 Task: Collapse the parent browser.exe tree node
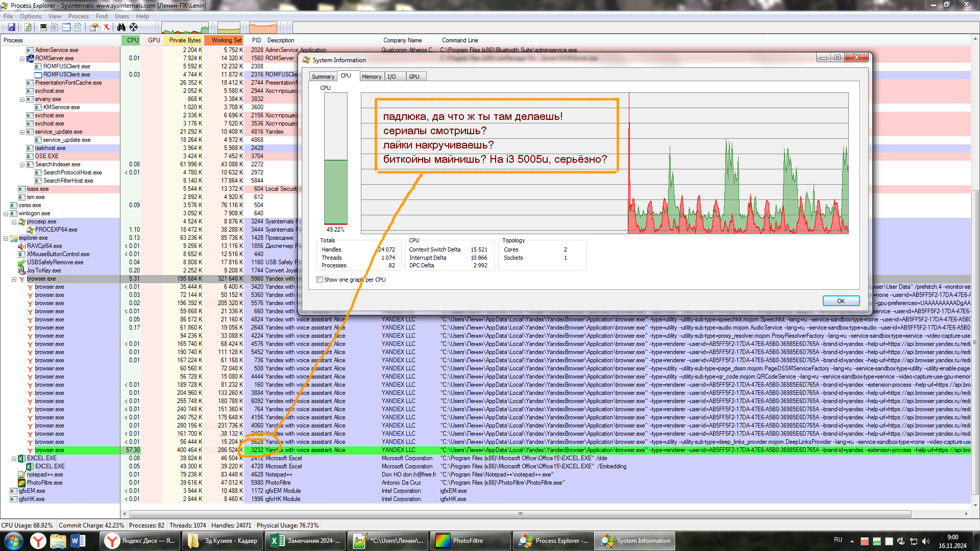(14, 279)
